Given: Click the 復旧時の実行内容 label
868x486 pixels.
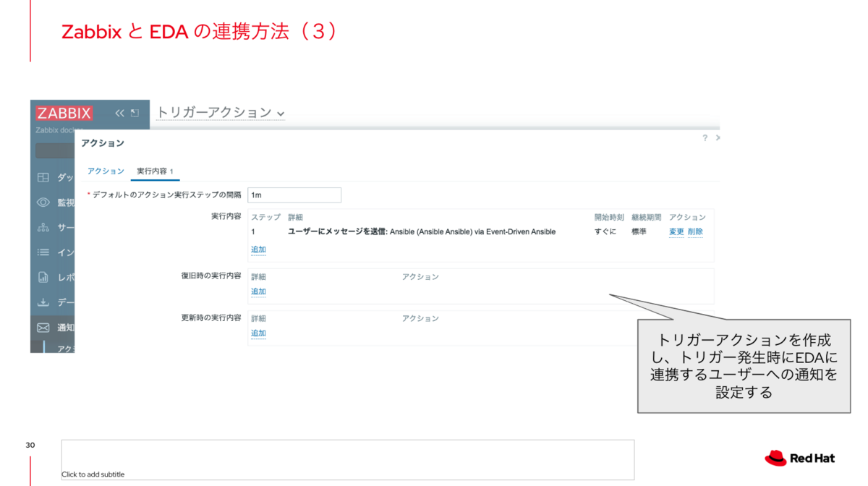Looking at the screenshot, I should 211,276.
